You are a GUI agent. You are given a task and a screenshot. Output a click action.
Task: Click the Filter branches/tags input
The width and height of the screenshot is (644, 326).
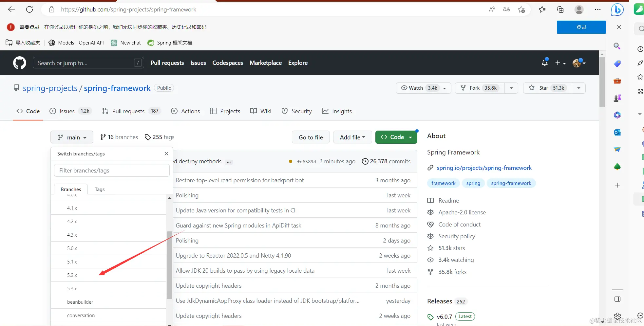pos(112,171)
